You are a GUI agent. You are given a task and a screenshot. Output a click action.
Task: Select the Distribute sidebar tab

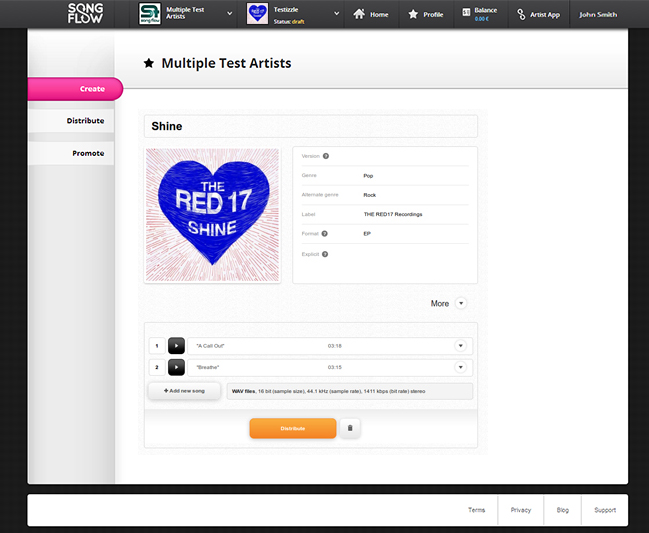point(71,121)
